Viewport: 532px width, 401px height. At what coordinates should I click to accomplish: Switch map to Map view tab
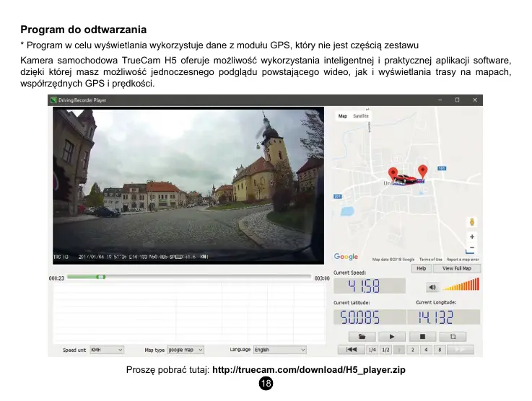coord(343,116)
